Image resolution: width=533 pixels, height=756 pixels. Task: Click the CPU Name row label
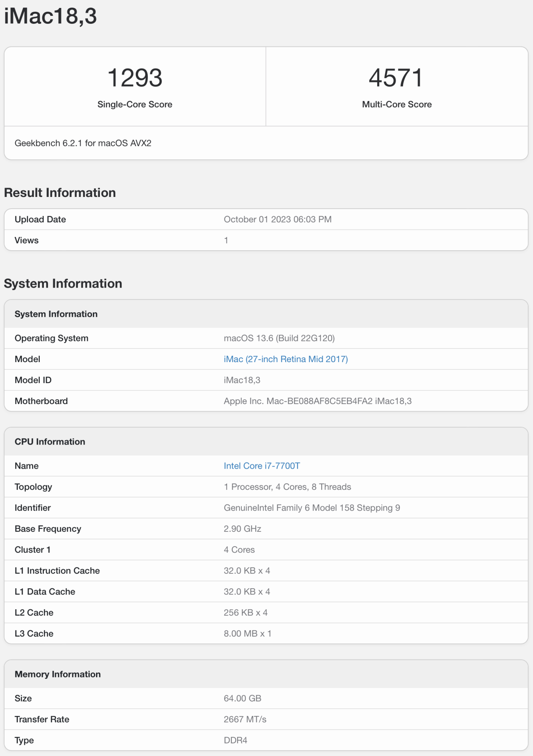click(26, 466)
